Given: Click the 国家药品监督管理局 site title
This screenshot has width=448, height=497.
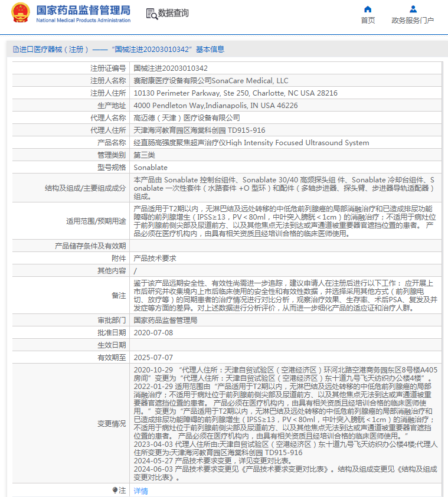Looking at the screenshot, I should [x=83, y=10].
